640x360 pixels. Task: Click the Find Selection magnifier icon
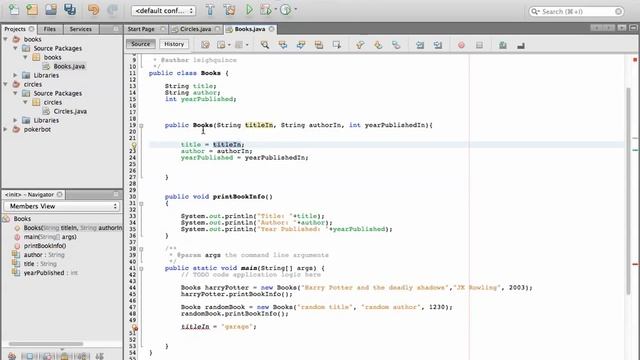point(265,45)
